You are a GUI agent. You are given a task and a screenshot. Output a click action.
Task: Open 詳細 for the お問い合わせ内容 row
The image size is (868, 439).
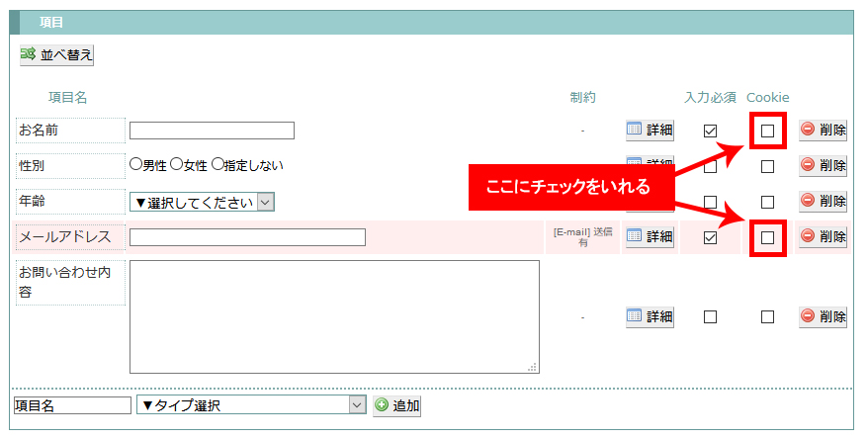(650, 316)
